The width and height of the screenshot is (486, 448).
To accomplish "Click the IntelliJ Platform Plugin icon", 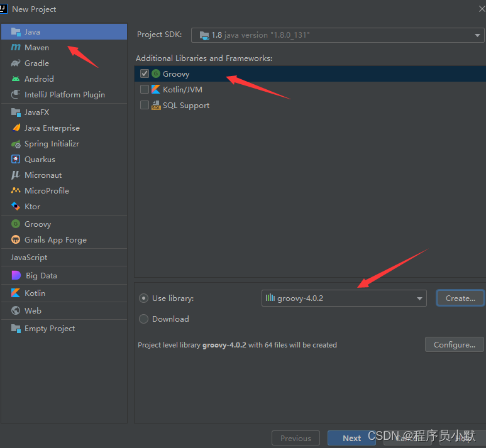I will pyautogui.click(x=16, y=94).
